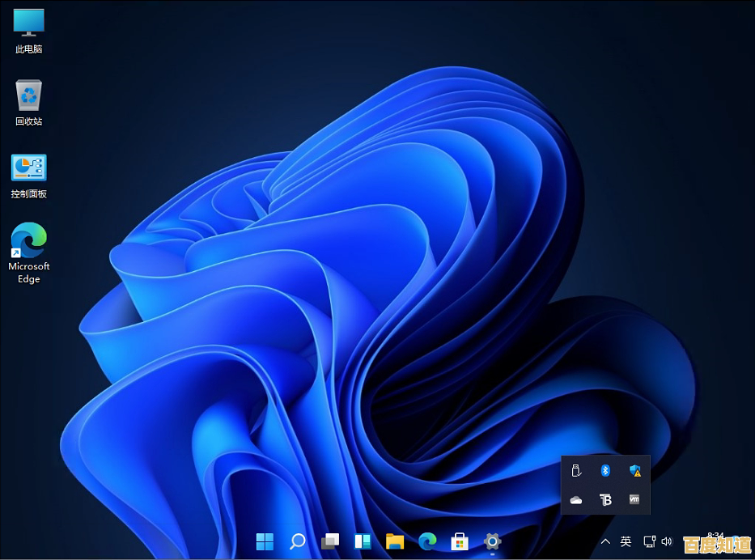The width and height of the screenshot is (755, 560).
Task: Launch Microsoft Edge from the taskbar
Action: click(x=427, y=541)
